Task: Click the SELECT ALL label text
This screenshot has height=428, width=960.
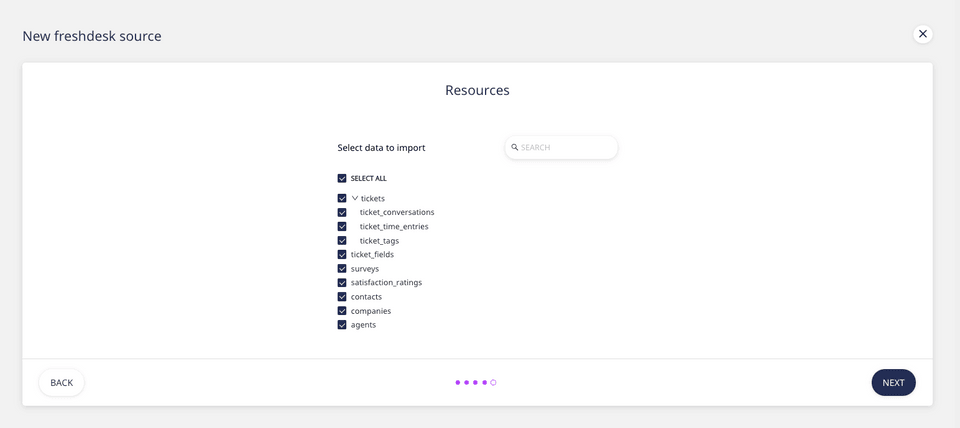Action: point(369,179)
